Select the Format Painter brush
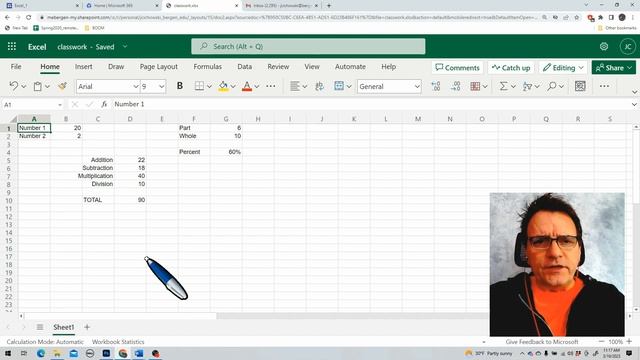This screenshot has height=360, width=640. coord(62,86)
